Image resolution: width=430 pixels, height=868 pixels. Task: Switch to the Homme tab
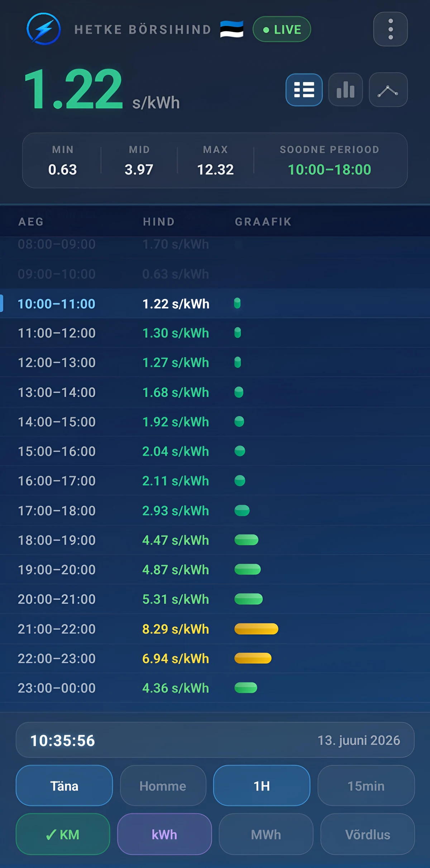click(x=163, y=786)
